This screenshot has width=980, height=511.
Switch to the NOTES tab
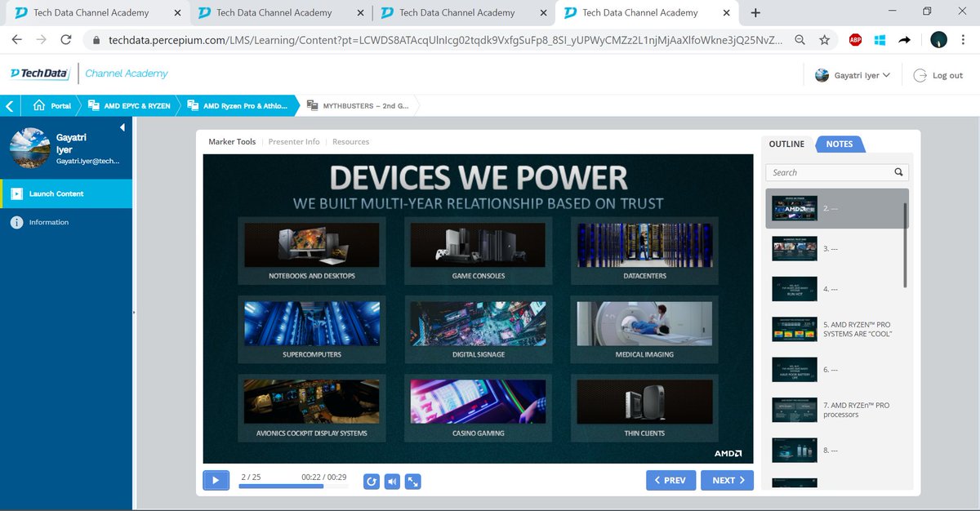(840, 144)
